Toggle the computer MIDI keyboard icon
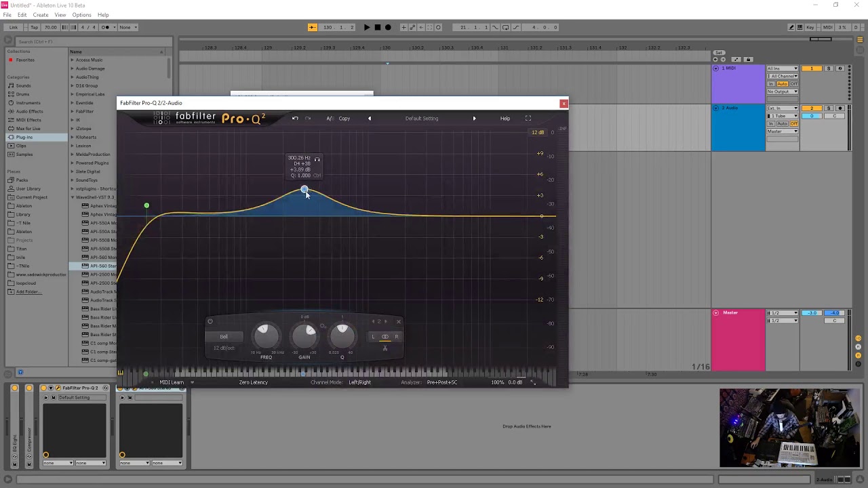The image size is (868, 488). point(800,27)
